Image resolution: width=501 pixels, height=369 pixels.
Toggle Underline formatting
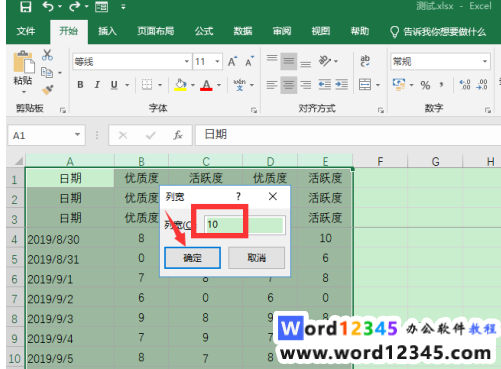(x=114, y=85)
